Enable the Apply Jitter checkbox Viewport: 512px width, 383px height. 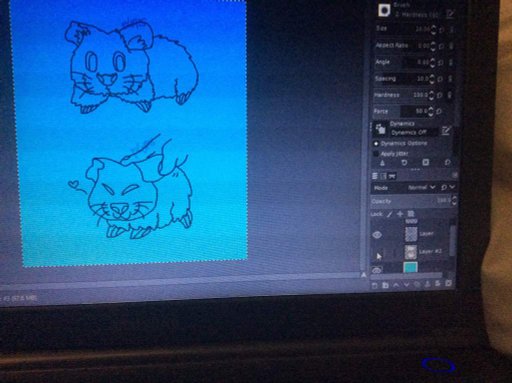click(376, 154)
